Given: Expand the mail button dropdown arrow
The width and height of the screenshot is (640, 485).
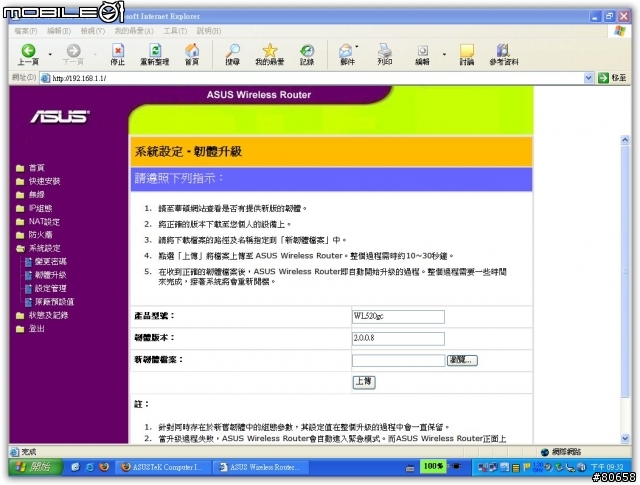Looking at the screenshot, I should (357, 47).
